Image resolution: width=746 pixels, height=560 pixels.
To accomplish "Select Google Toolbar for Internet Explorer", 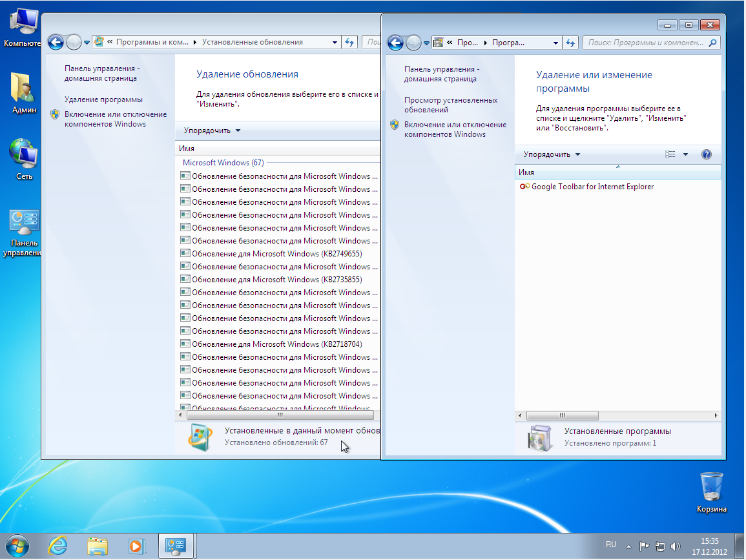I will 592,187.
